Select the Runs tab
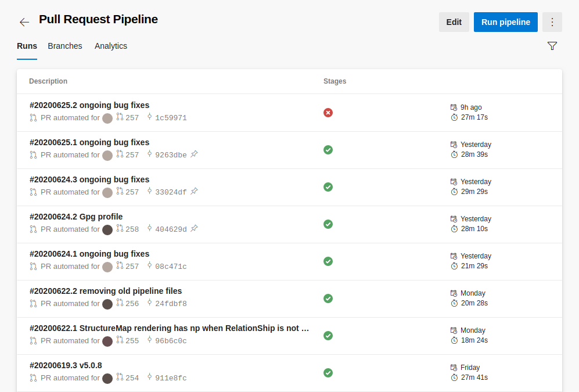 [x=27, y=46]
